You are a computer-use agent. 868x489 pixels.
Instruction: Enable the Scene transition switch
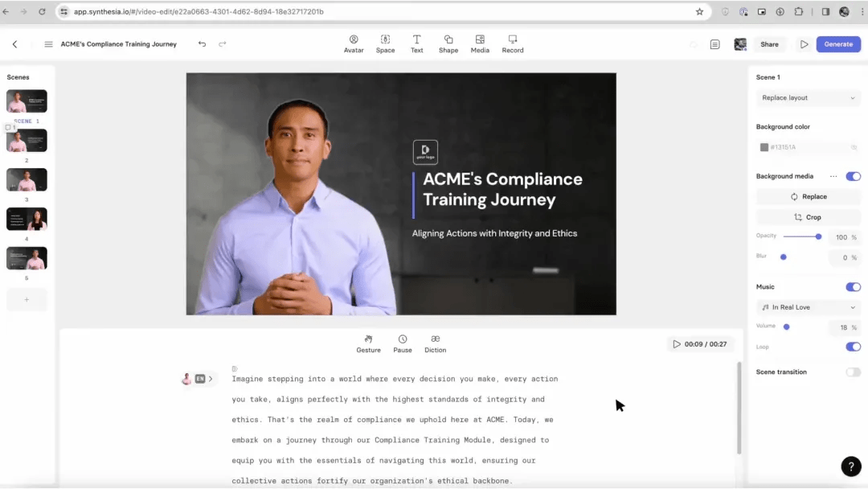pyautogui.click(x=853, y=372)
